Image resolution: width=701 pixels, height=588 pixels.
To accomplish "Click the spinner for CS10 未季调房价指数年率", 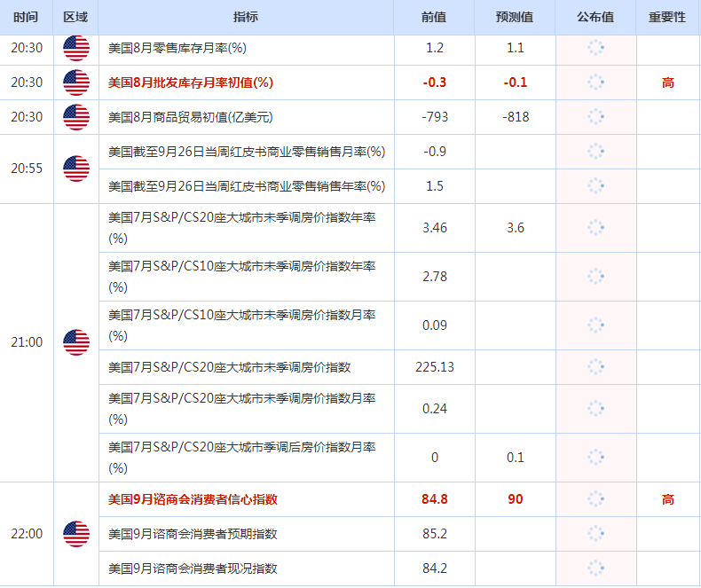I will (595, 276).
